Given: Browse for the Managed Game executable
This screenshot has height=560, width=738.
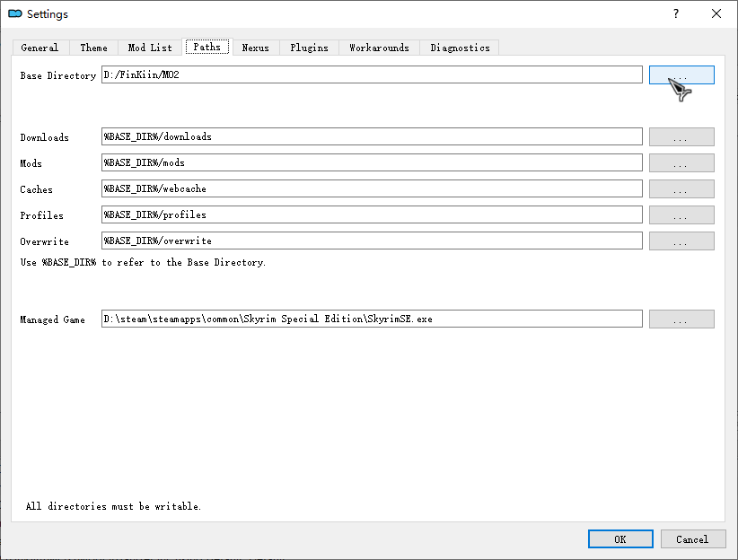Looking at the screenshot, I should 681,319.
